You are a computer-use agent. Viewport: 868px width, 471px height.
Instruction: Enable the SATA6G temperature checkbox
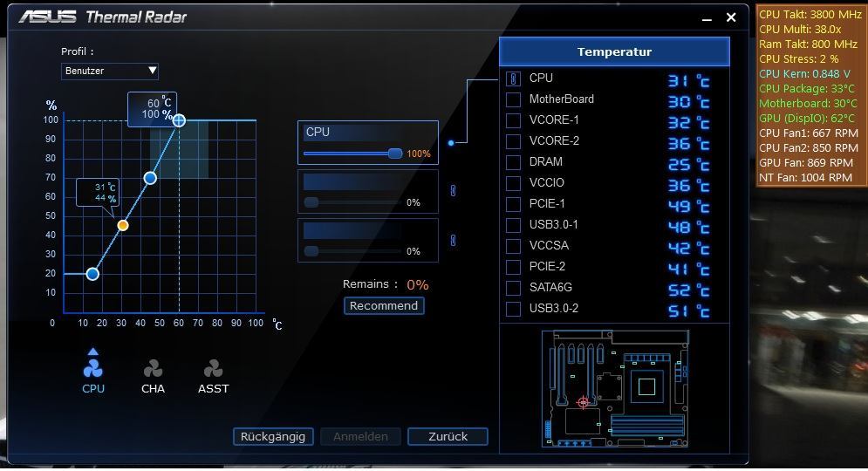[x=513, y=288]
